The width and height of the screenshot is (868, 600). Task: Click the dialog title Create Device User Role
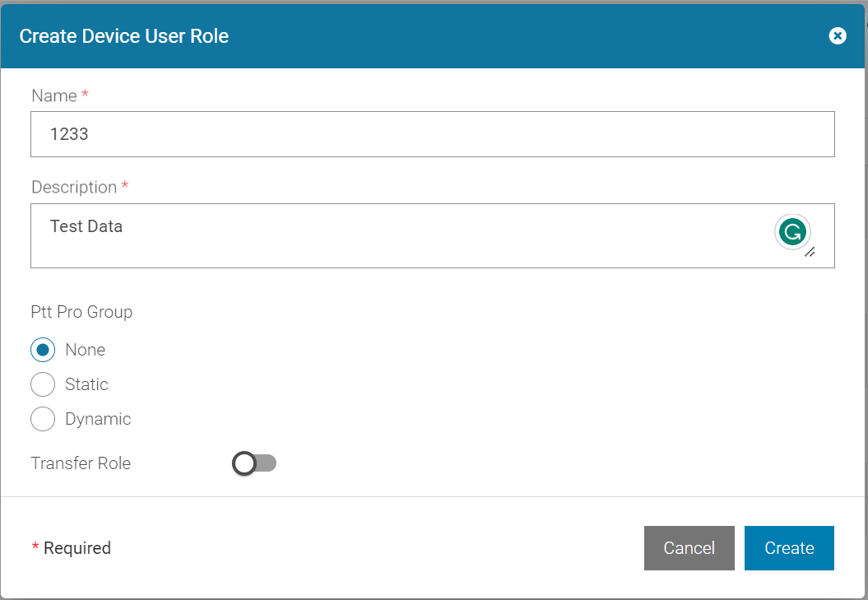pyautogui.click(x=124, y=36)
